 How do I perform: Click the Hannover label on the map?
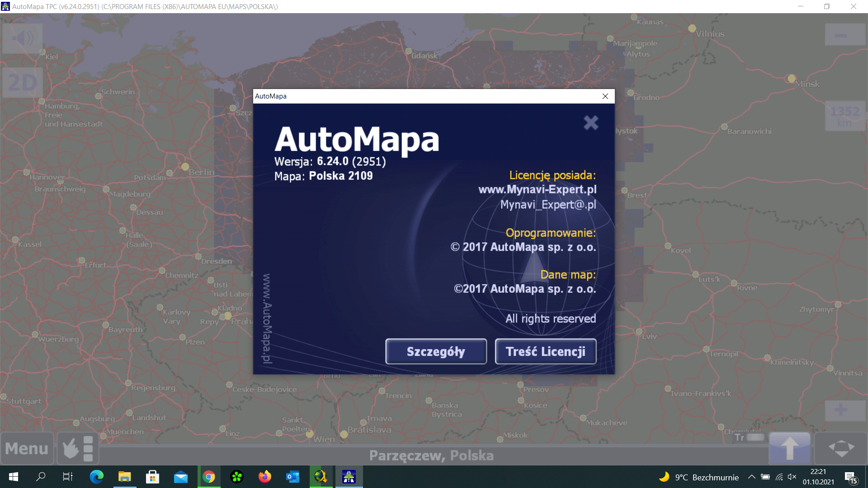47,177
